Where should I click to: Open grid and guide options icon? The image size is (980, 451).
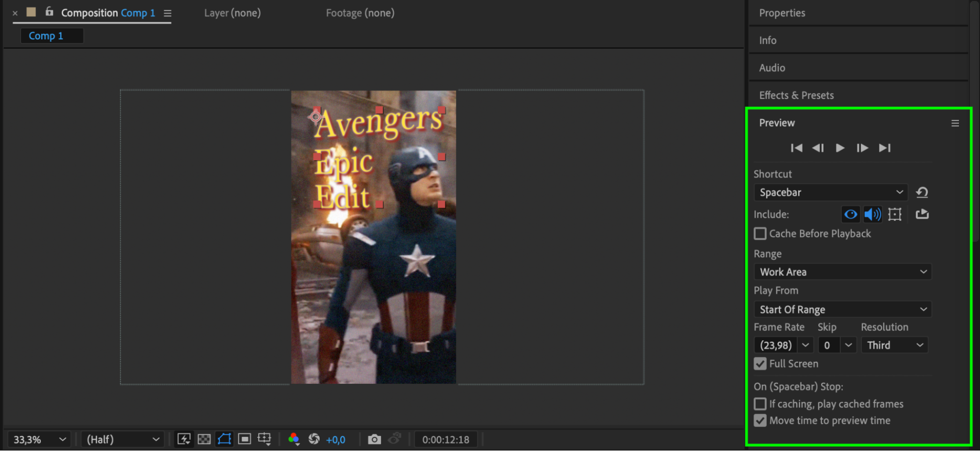pyautogui.click(x=264, y=439)
